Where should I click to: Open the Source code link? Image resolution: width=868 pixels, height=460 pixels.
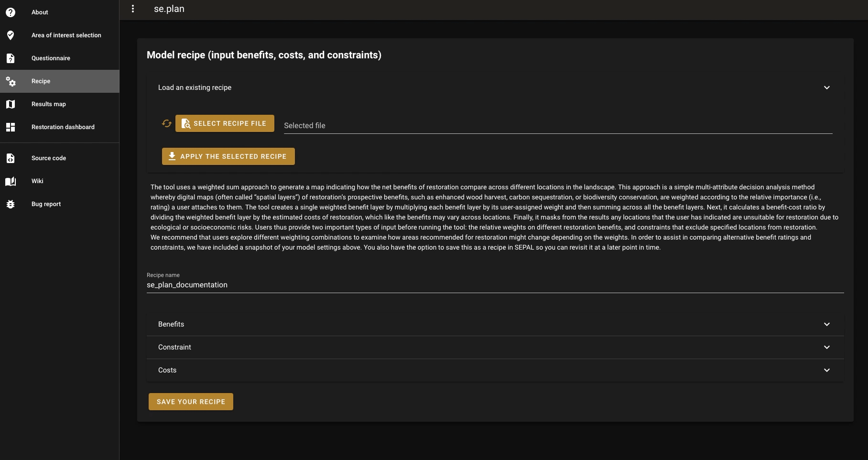tap(60, 158)
